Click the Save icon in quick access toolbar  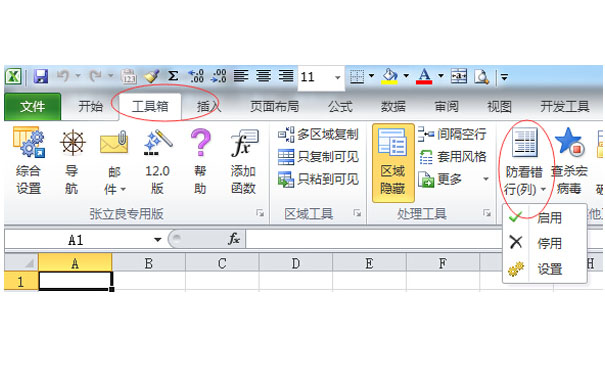point(41,76)
